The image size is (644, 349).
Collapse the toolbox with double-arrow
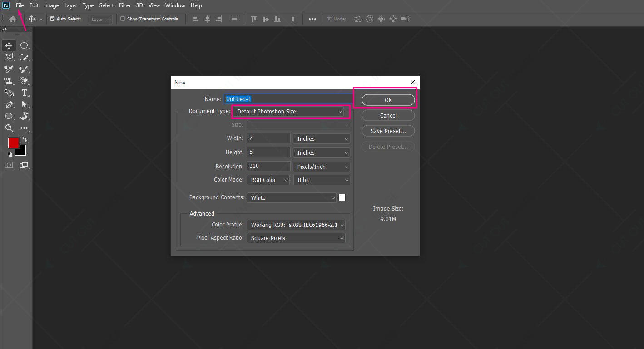point(5,29)
